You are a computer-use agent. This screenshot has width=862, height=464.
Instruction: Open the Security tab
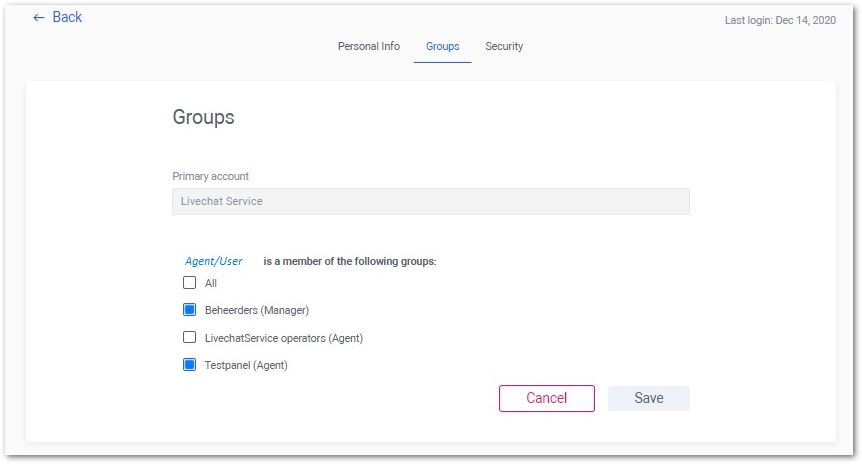pyautogui.click(x=504, y=46)
